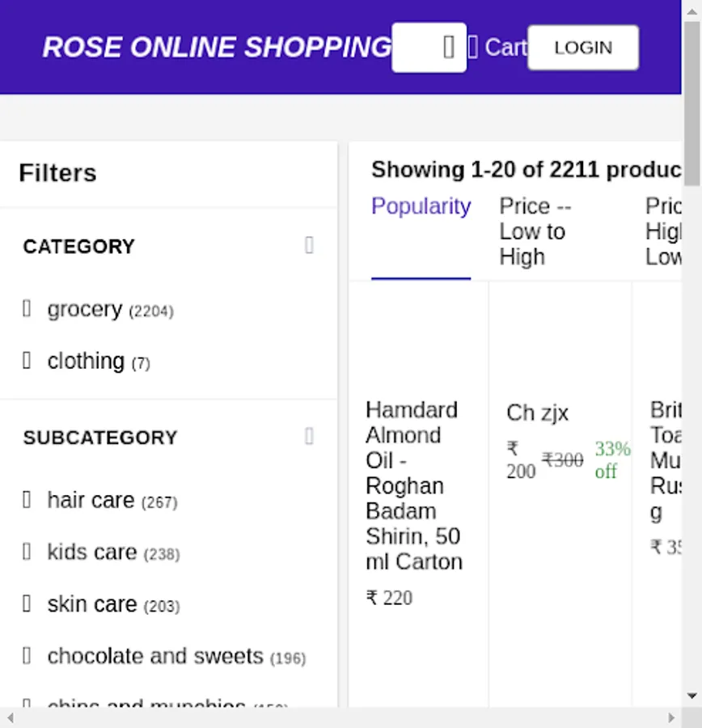The height and width of the screenshot is (728, 702).
Task: Click vertical scrollbar down arrow
Action: (692, 696)
